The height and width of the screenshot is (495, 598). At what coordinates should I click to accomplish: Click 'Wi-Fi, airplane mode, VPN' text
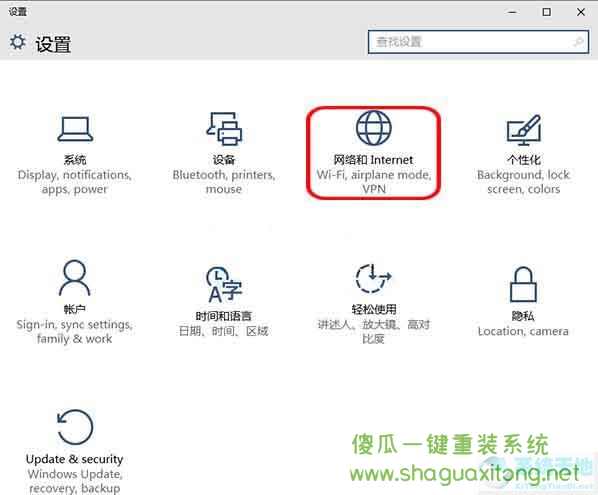tap(374, 182)
